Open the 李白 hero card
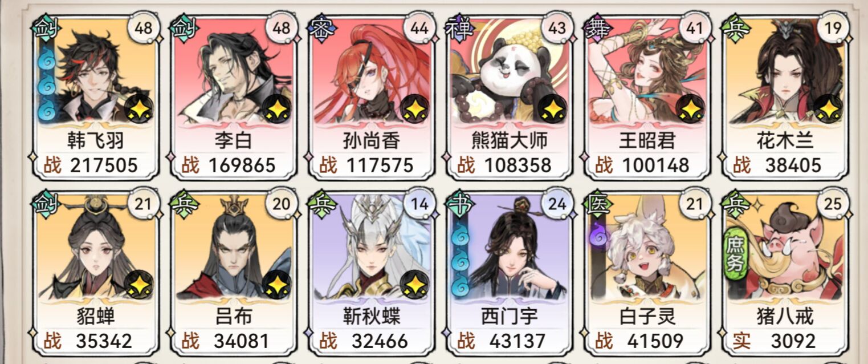 point(234,96)
